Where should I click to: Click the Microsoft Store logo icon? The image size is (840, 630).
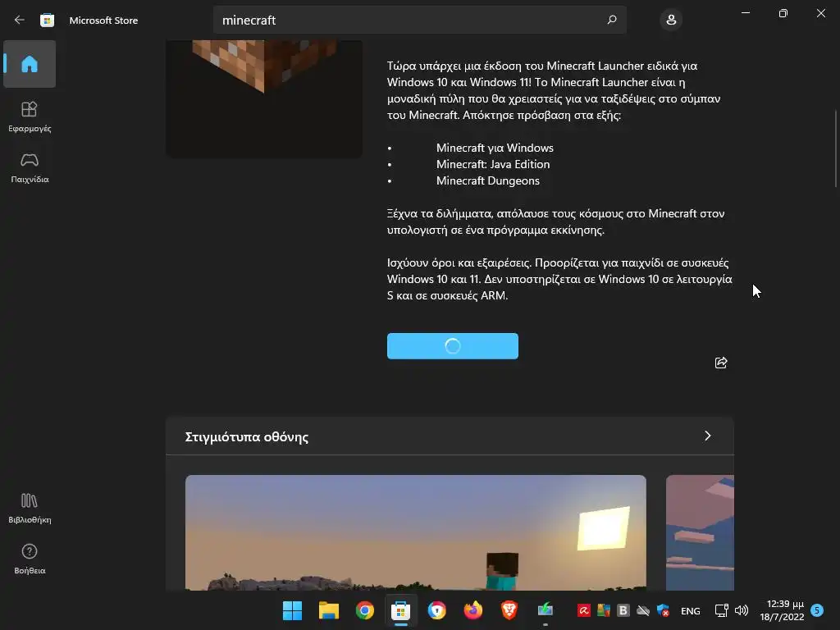pos(47,20)
